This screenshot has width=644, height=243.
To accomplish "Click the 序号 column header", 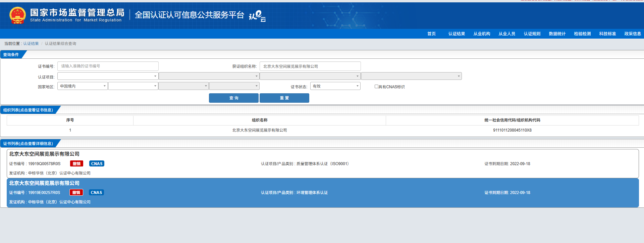I will tap(70, 120).
